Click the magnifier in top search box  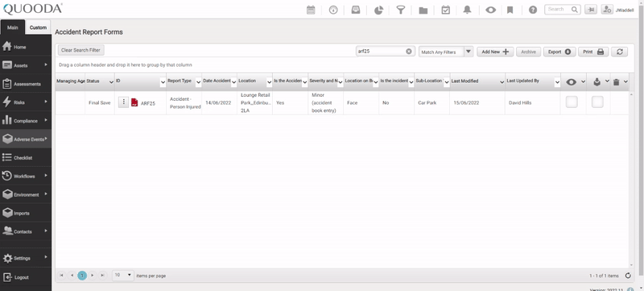coord(575,10)
